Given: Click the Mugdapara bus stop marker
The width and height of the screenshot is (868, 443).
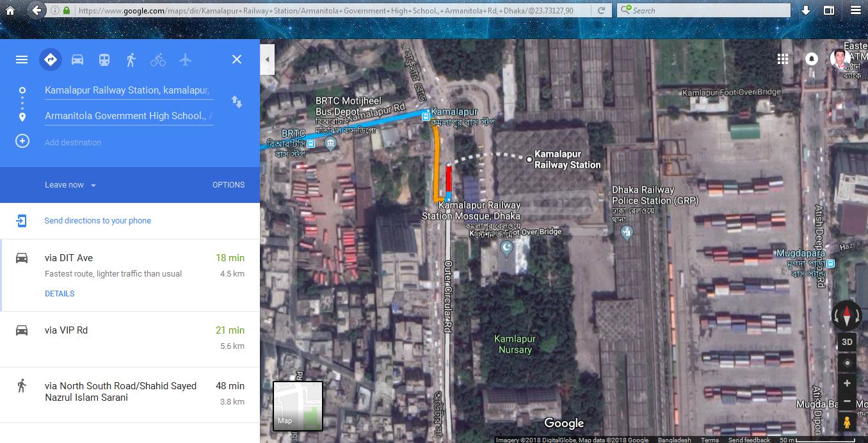Looking at the screenshot, I should pyautogui.click(x=830, y=264).
